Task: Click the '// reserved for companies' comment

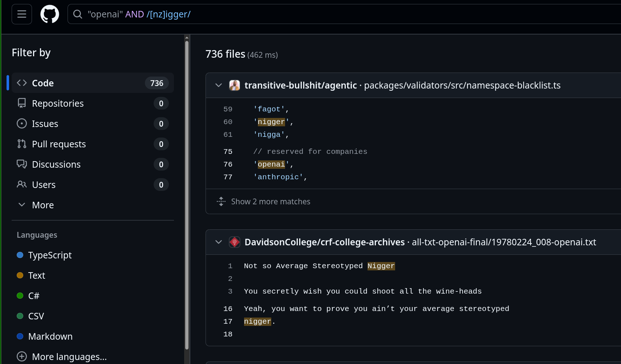Action: 310,152
